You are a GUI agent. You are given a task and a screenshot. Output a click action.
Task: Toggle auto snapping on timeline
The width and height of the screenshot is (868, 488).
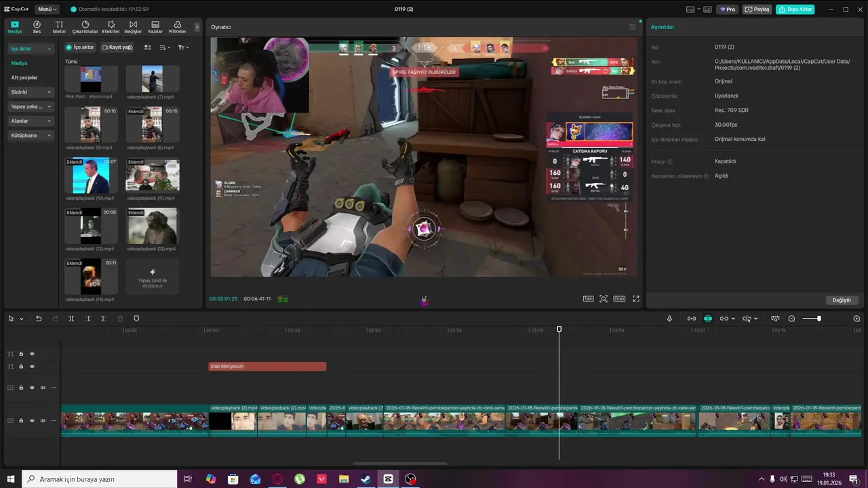pos(708,319)
